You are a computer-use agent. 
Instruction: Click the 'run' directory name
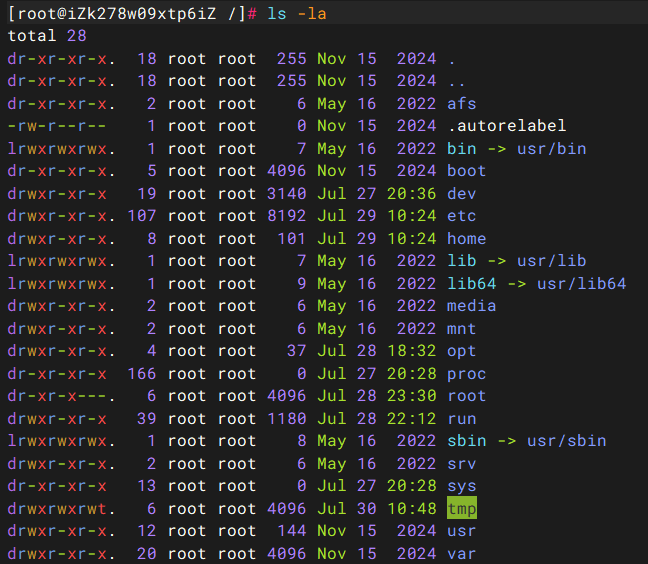pyautogui.click(x=462, y=419)
